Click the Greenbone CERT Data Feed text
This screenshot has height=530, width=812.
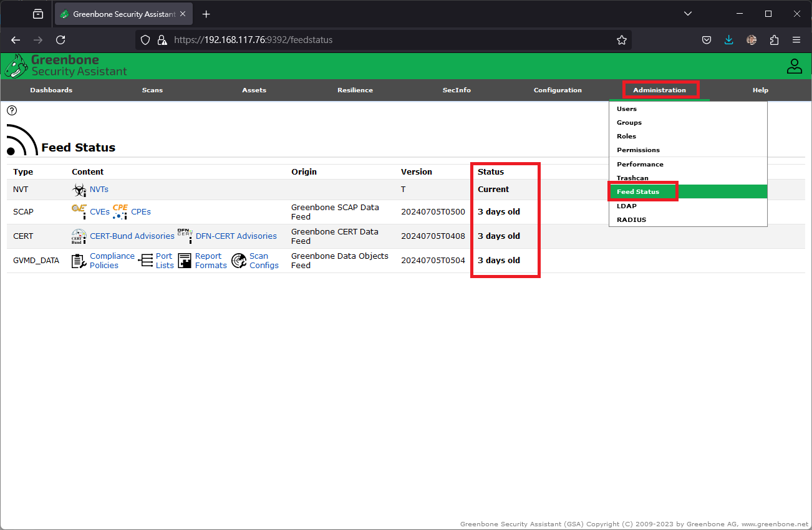pos(335,236)
